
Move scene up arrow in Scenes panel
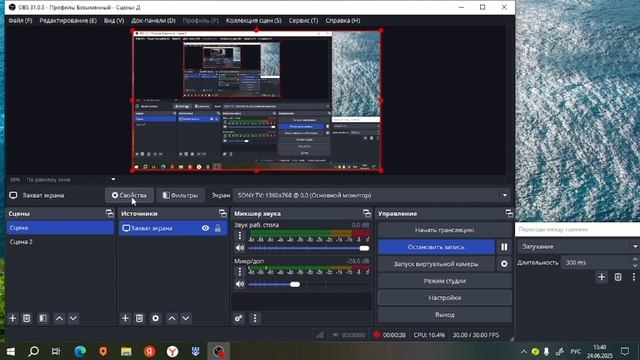pos(59,318)
